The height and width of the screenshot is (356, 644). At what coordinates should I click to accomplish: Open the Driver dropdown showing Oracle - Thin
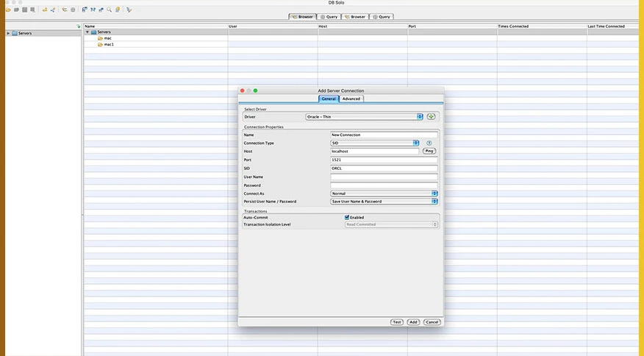tap(364, 117)
